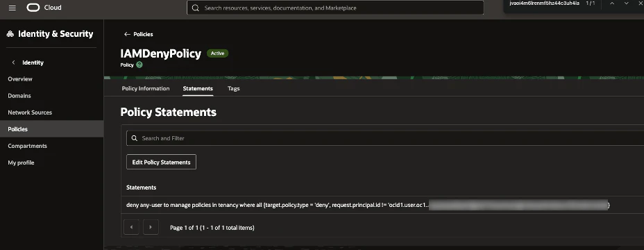
Task: Click the Page 1 of 1 pagination text
Action: point(212,227)
